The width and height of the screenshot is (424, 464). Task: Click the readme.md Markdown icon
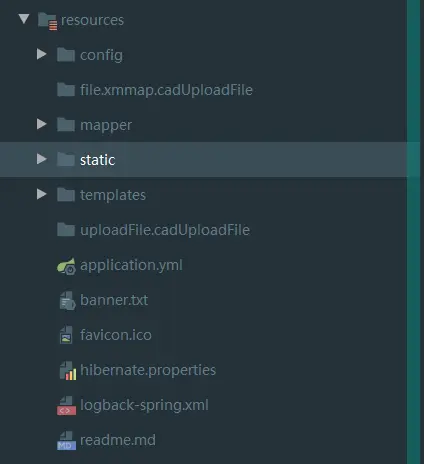[66, 441]
